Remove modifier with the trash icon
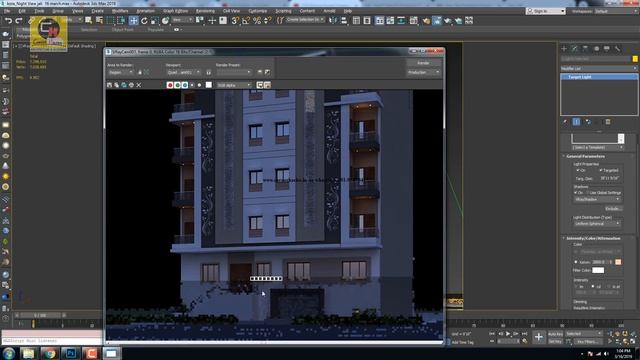The height and width of the screenshot is (360, 640). click(x=608, y=122)
